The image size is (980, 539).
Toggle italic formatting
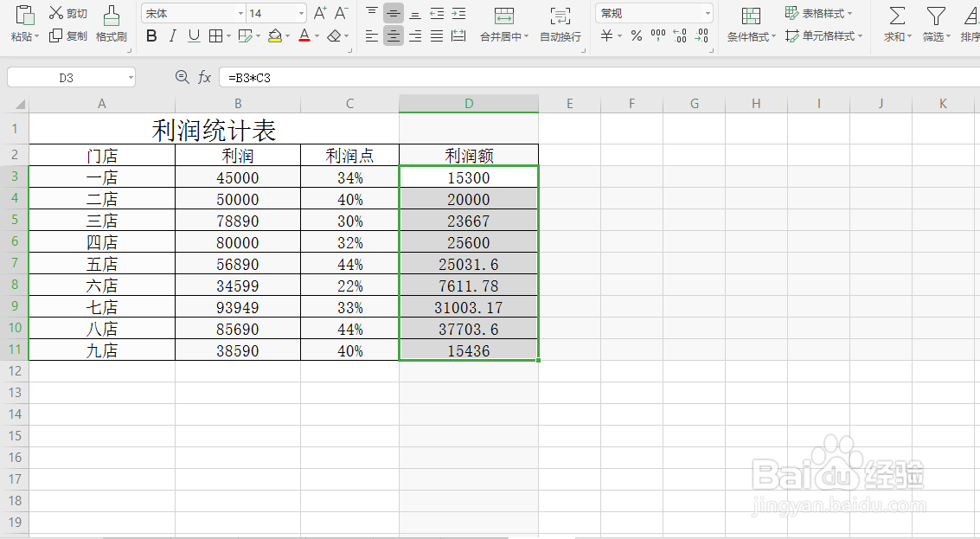(x=172, y=36)
